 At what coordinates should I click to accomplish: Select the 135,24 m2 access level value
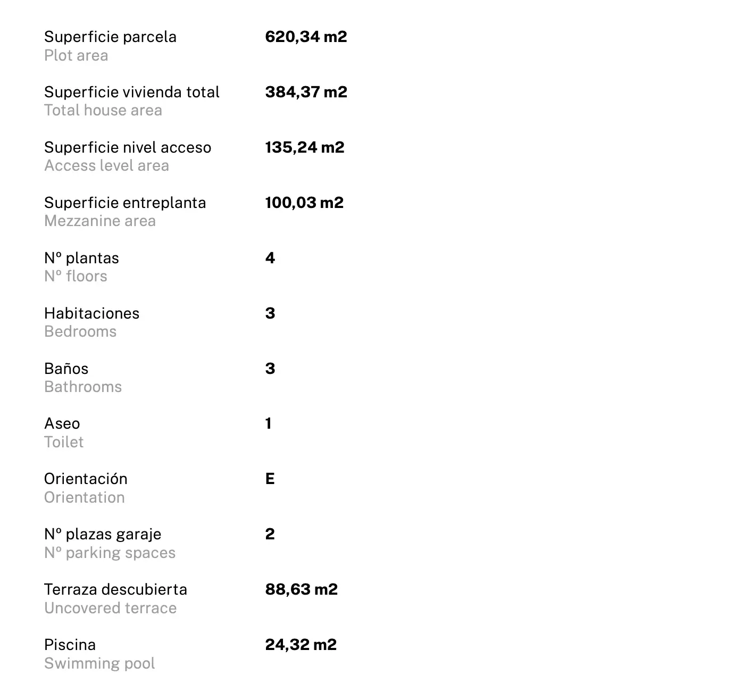point(305,147)
